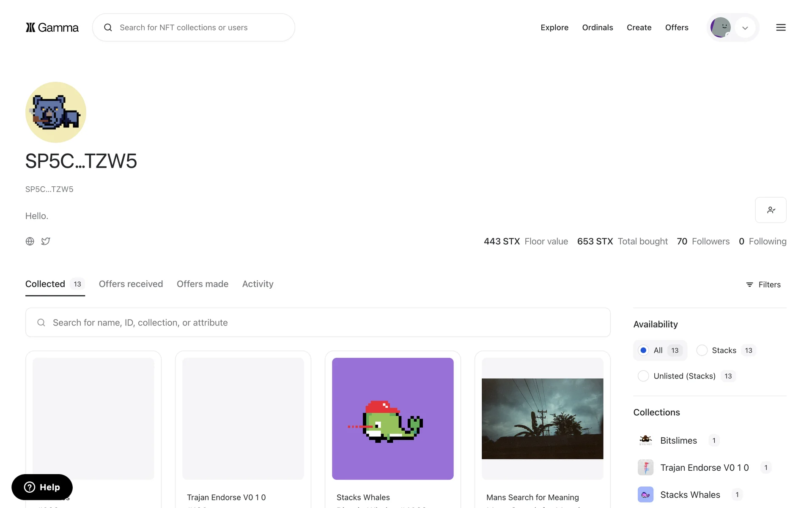Click the follow user icon button
Screen dimensions: 812x508
click(771, 210)
